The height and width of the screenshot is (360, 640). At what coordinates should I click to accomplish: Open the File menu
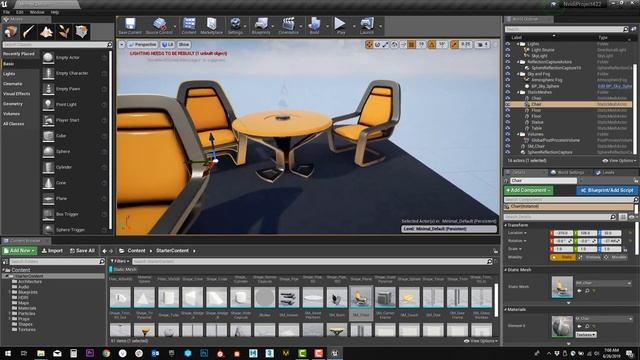7,12
